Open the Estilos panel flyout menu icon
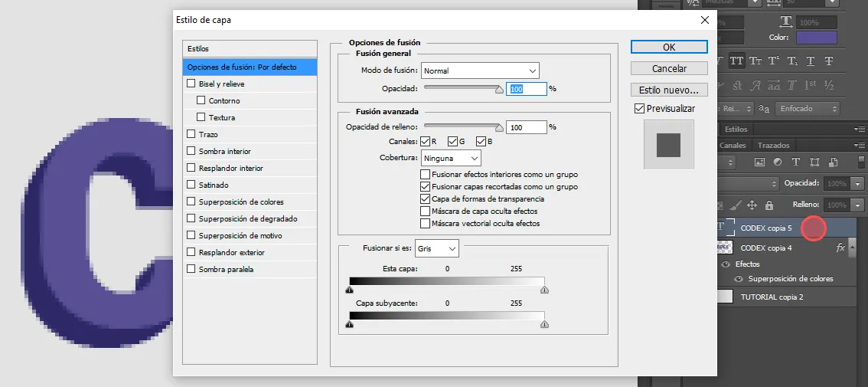 click(x=860, y=130)
